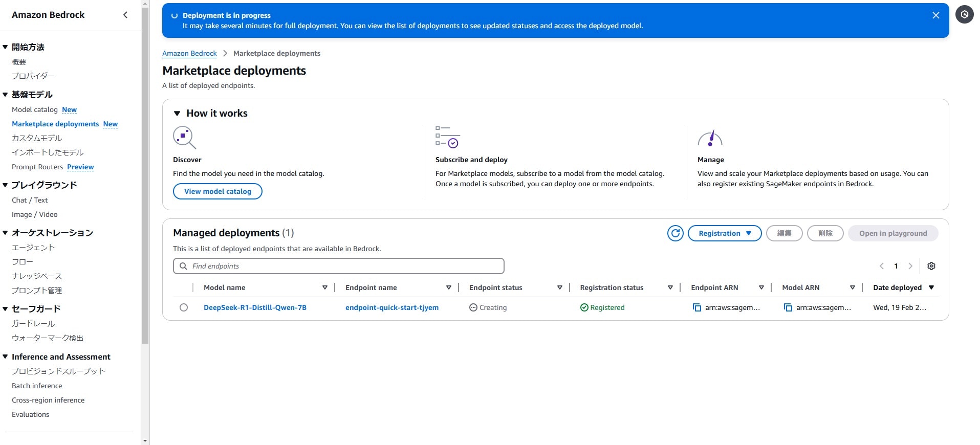Collapse the オーケストレーション navigation section
The height and width of the screenshot is (445, 980).
(5, 233)
